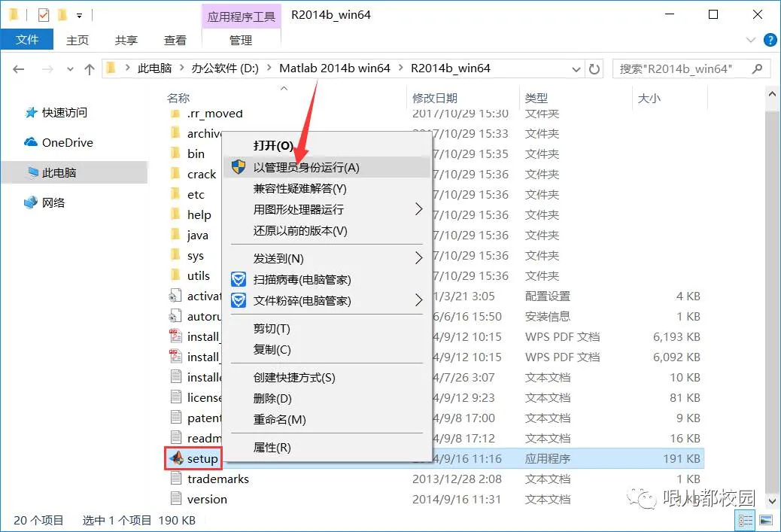The width and height of the screenshot is (781, 532).
Task: Expand the file shredder (文件粉碎) submenu arrow
Action: pos(418,300)
